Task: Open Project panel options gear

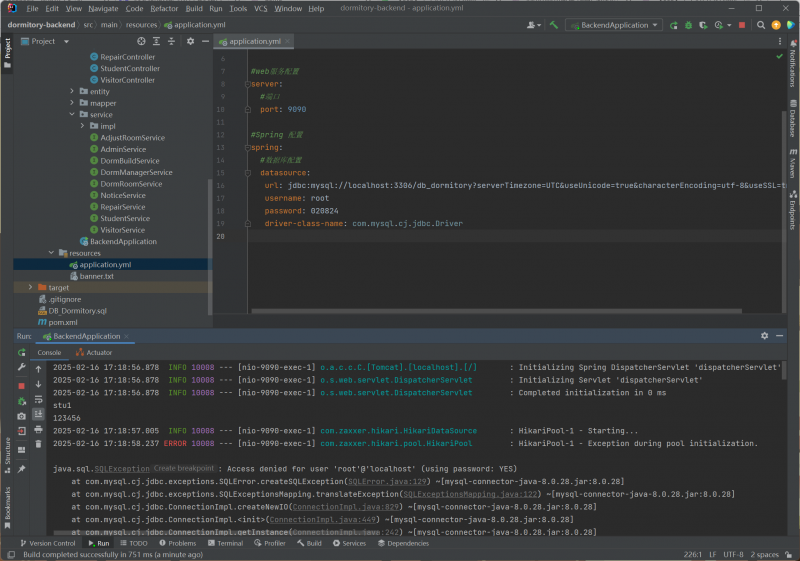Action: click(x=190, y=41)
